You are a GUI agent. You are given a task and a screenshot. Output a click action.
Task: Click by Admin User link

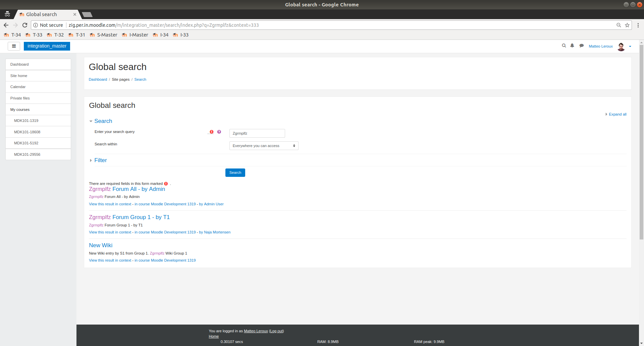click(211, 204)
